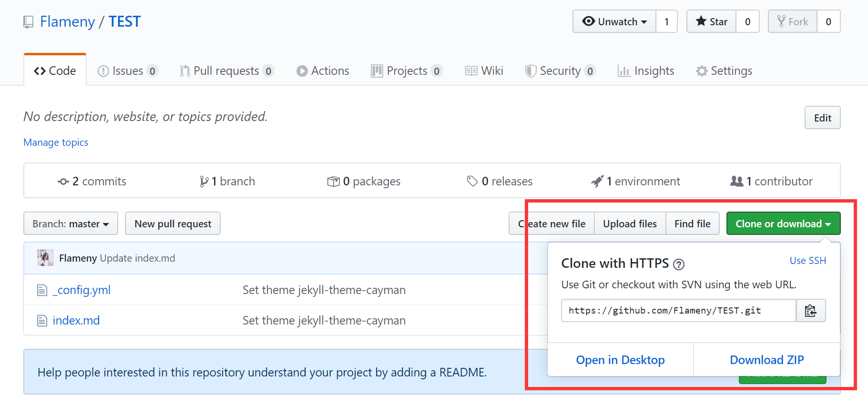
Task: Switch to the Wiki tab
Action: 484,71
